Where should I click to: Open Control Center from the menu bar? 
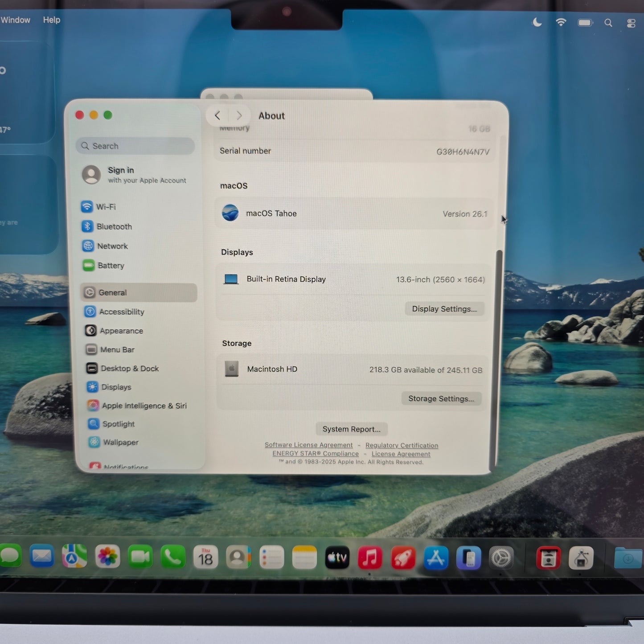(631, 23)
